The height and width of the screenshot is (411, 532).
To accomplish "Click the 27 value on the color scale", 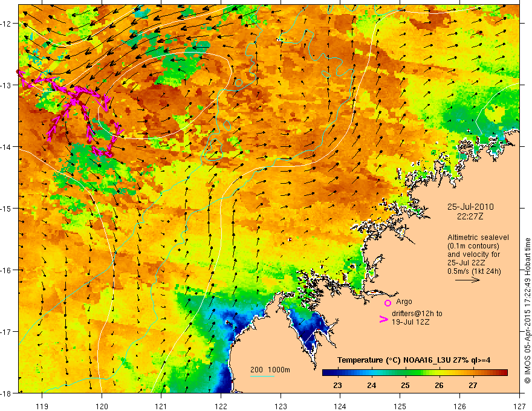I will pyautogui.click(x=473, y=385).
